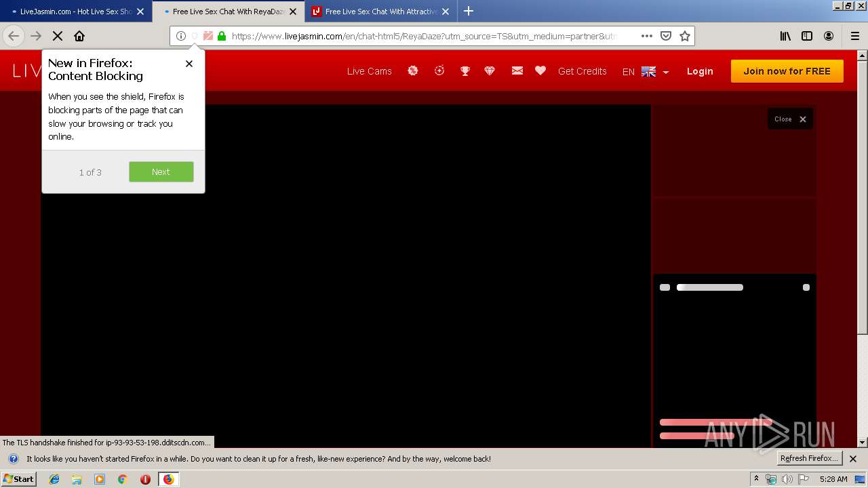Go to the Firefox home page icon
The height and width of the screenshot is (488, 868).
79,36
